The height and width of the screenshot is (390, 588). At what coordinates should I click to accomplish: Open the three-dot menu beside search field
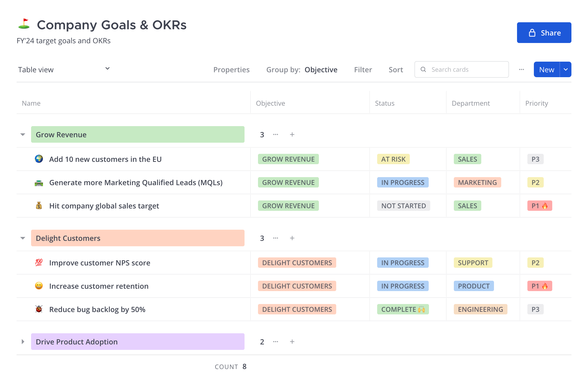click(521, 69)
